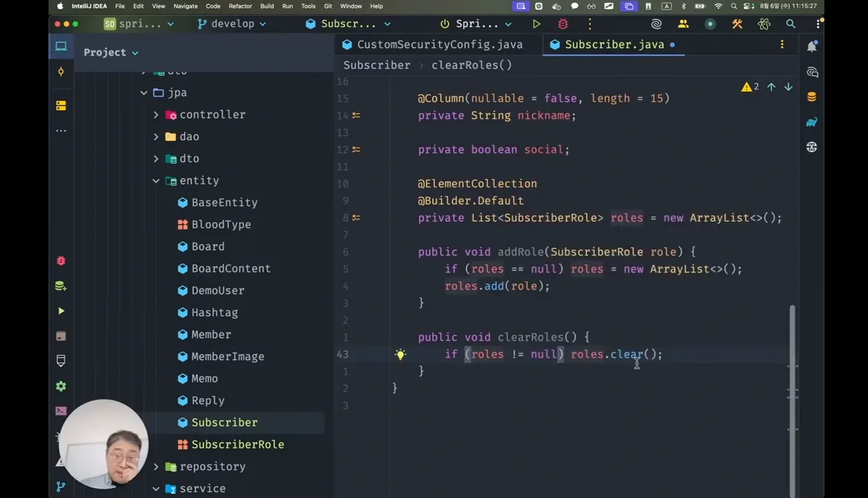Screen dimensions: 868x498
Task: Open the Debug tool window in left sidebar
Action: click(x=61, y=260)
